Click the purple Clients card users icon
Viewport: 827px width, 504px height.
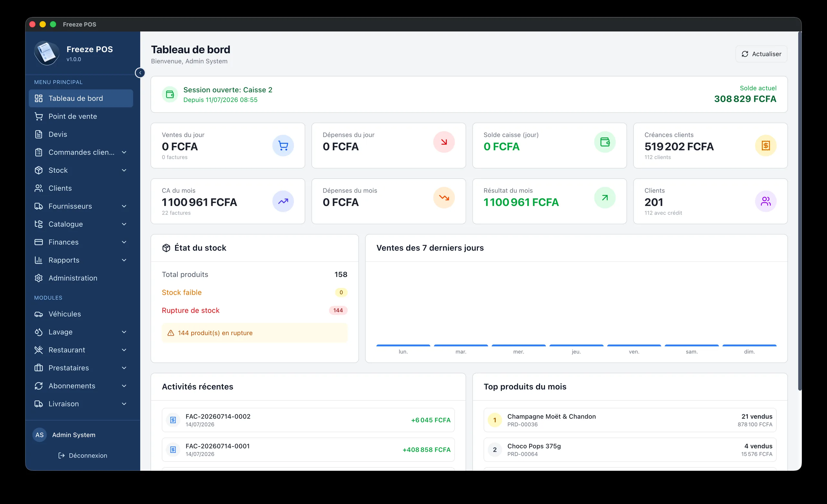click(766, 201)
